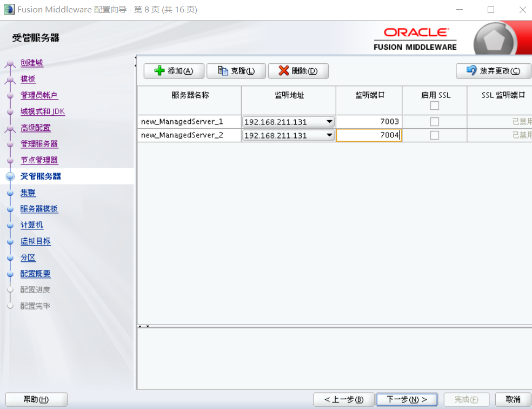Image resolution: width=532 pixels, height=409 pixels.
Task: Enable SSL for new_ManagedServer_1
Action: [435, 121]
